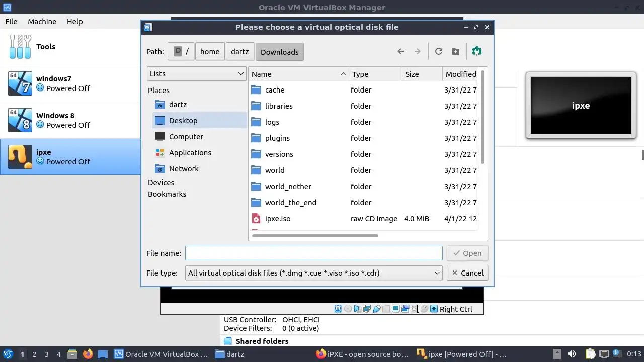This screenshot has width=644, height=362.
Task: Open the Machine menu
Action: [42, 22]
